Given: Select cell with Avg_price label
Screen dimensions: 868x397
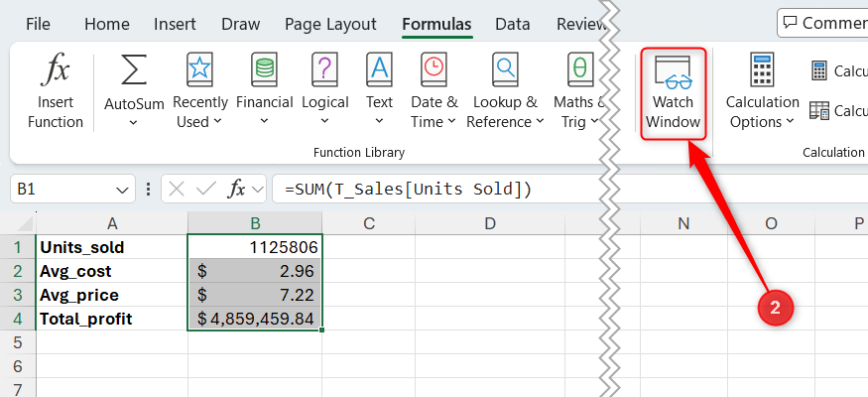Looking at the screenshot, I should coord(112,295).
